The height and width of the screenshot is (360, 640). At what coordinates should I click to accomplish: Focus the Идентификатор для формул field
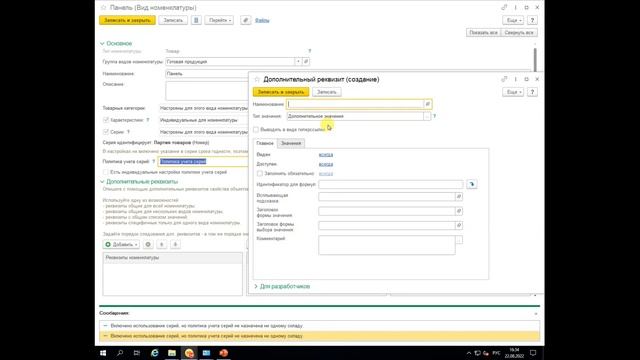coord(391,184)
